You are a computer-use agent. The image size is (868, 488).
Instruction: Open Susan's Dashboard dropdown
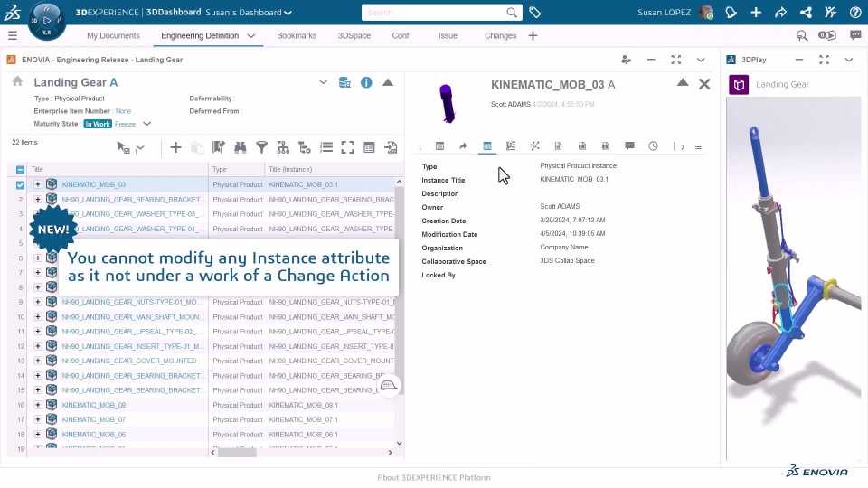point(288,12)
